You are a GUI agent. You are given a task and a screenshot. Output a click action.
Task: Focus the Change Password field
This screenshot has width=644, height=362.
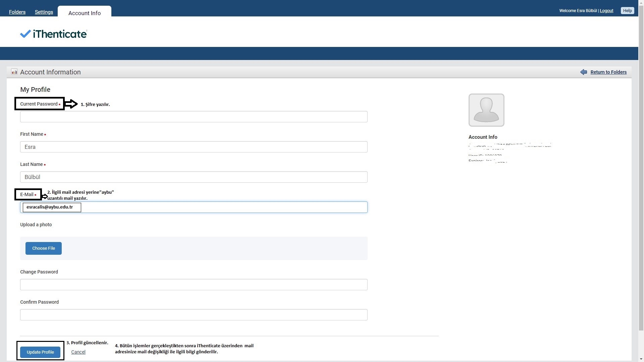coord(194,285)
